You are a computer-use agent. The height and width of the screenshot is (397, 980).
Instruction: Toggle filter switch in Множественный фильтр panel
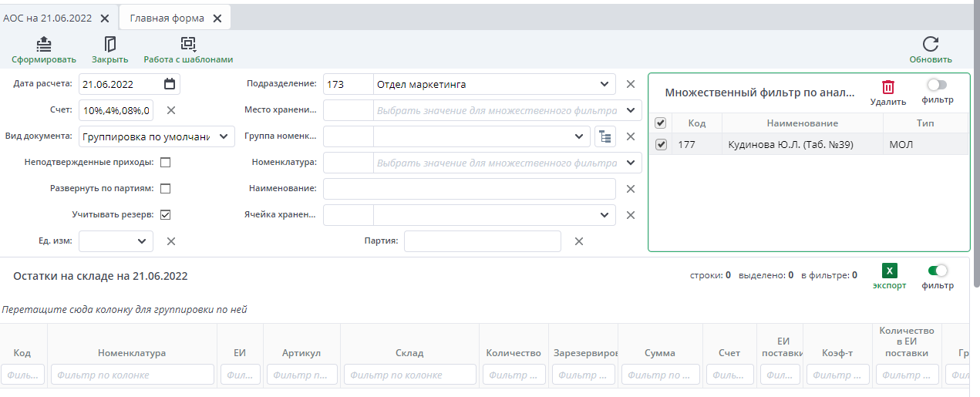(x=937, y=85)
